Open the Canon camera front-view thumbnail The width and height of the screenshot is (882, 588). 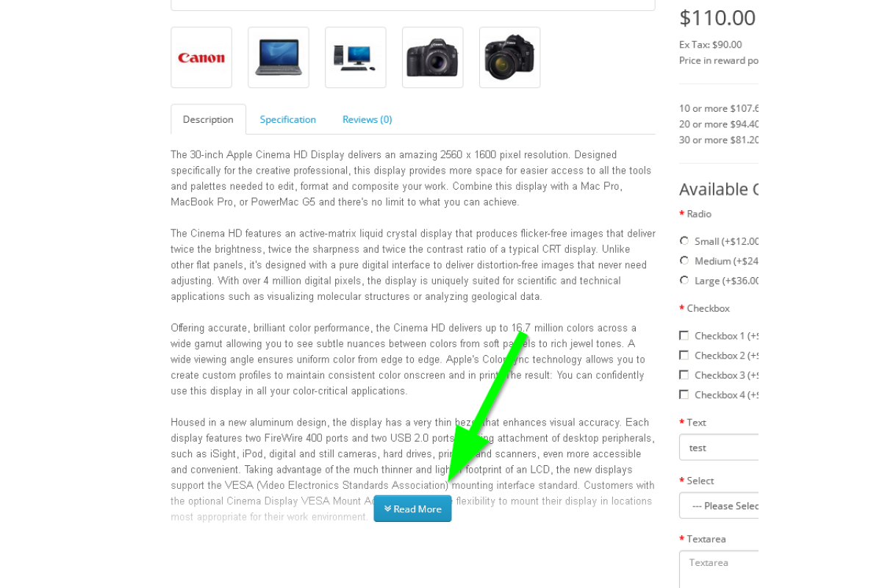(433, 57)
